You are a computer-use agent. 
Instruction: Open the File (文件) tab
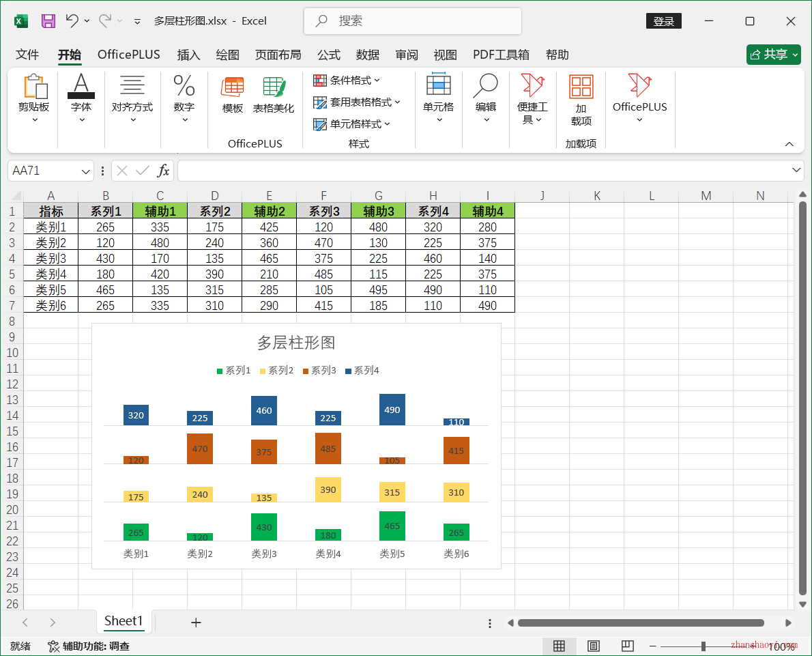(27, 55)
